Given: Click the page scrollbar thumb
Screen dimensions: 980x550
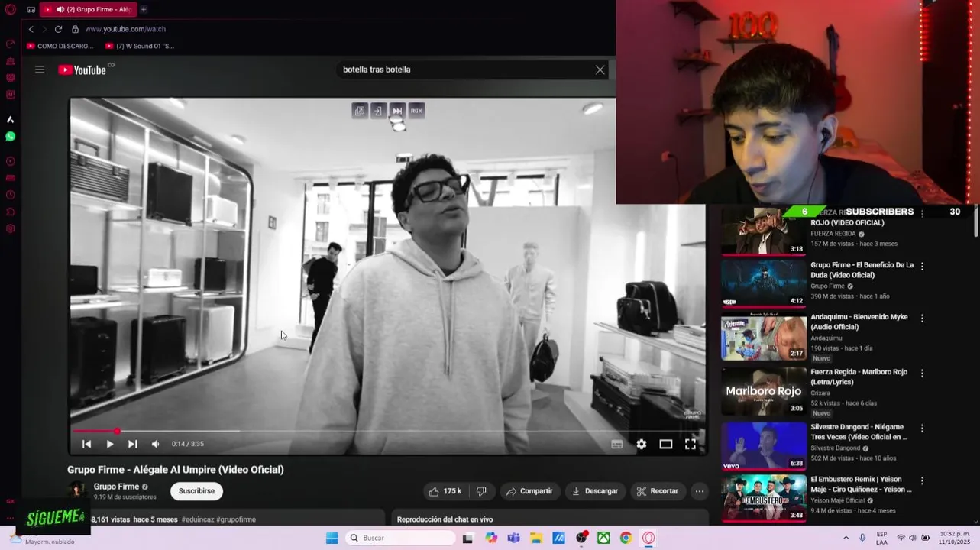Looking at the screenshot, I should pos(975,221).
